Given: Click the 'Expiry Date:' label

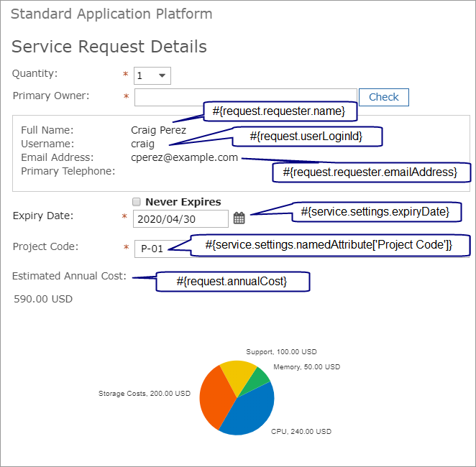Looking at the screenshot, I should [43, 216].
